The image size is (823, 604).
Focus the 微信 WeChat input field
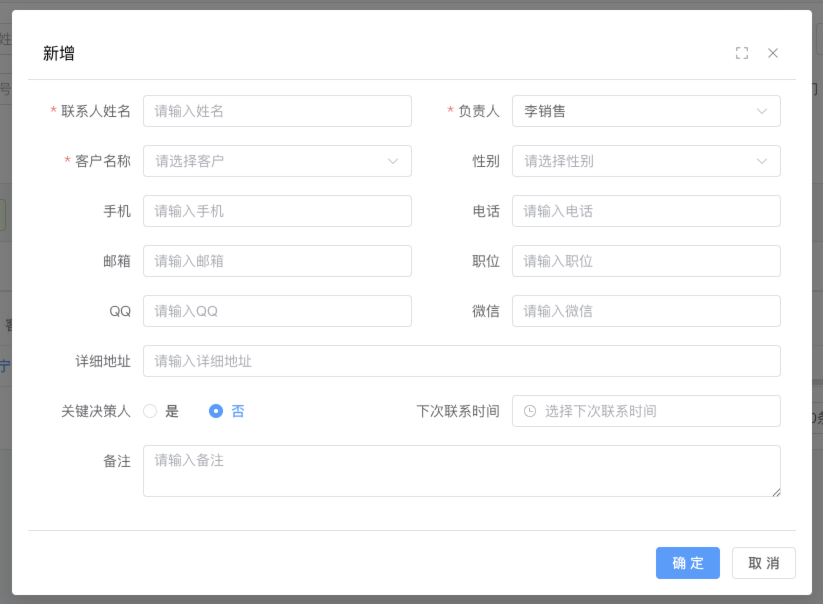(646, 311)
